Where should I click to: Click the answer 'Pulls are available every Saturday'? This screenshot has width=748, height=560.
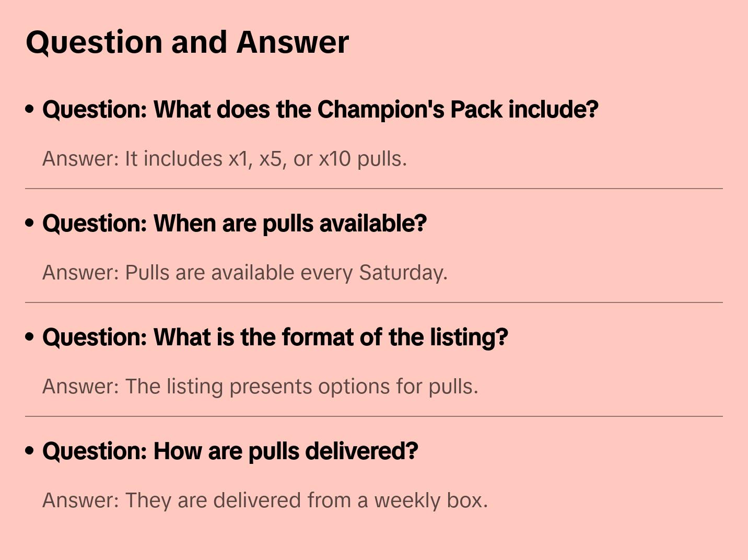[244, 273]
